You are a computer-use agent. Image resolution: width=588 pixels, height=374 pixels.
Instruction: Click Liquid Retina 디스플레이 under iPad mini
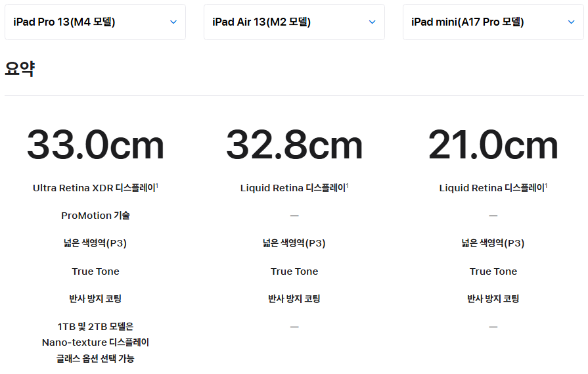click(x=492, y=188)
